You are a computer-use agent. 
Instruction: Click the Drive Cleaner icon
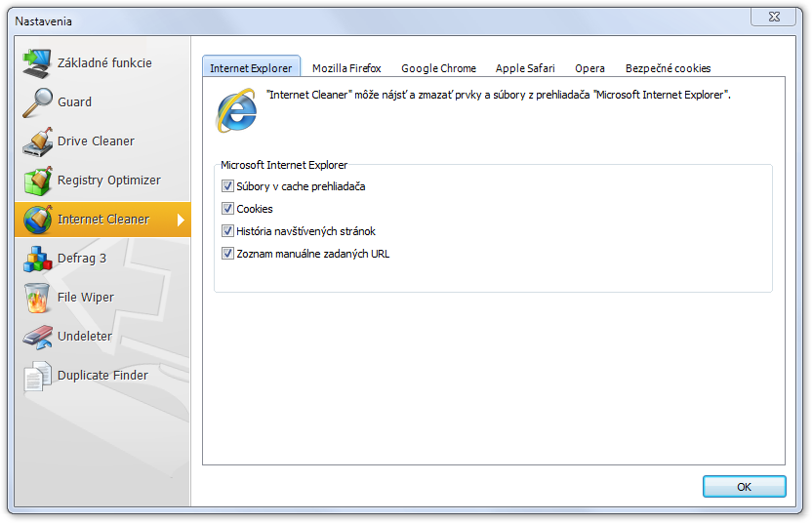coord(37,141)
